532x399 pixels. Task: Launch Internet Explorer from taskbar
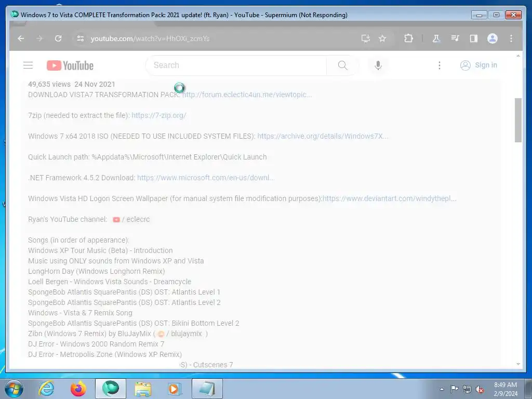pyautogui.click(x=46, y=389)
